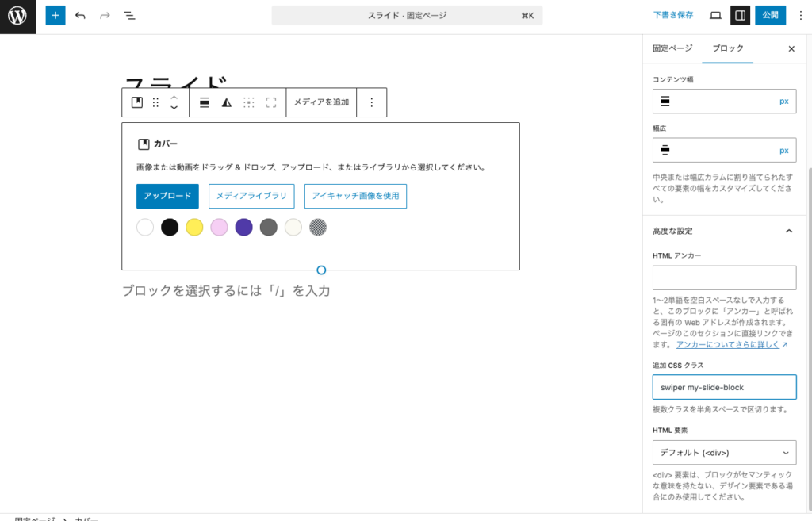This screenshot has width=812, height=521.
Task: Open the HTML要素 dropdown
Action: click(x=723, y=452)
